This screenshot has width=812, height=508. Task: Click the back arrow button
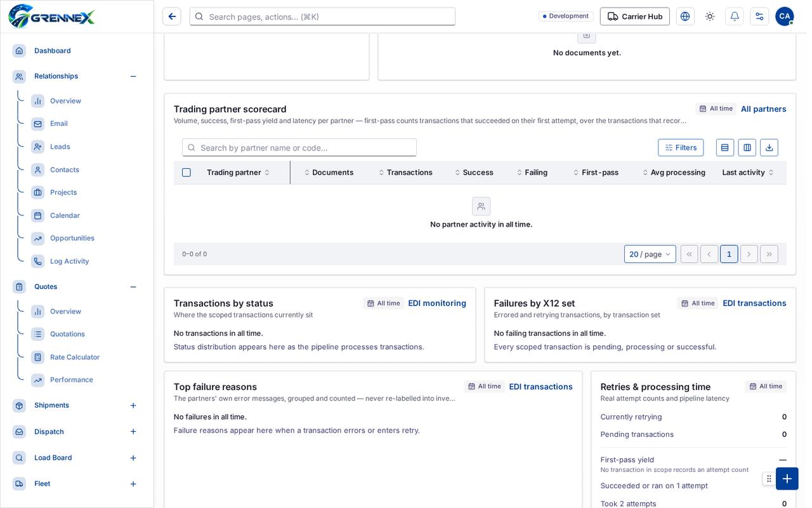pos(172,17)
